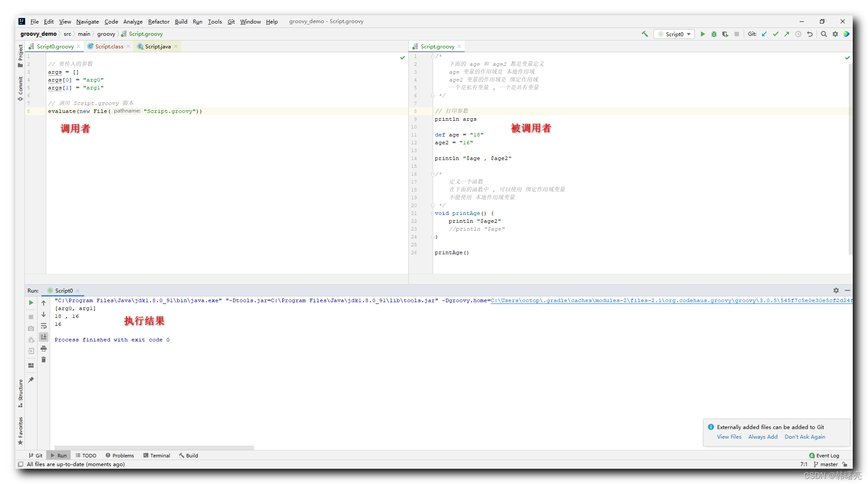Close the Script0 run tab
This screenshot has height=484, width=868.
coord(78,291)
